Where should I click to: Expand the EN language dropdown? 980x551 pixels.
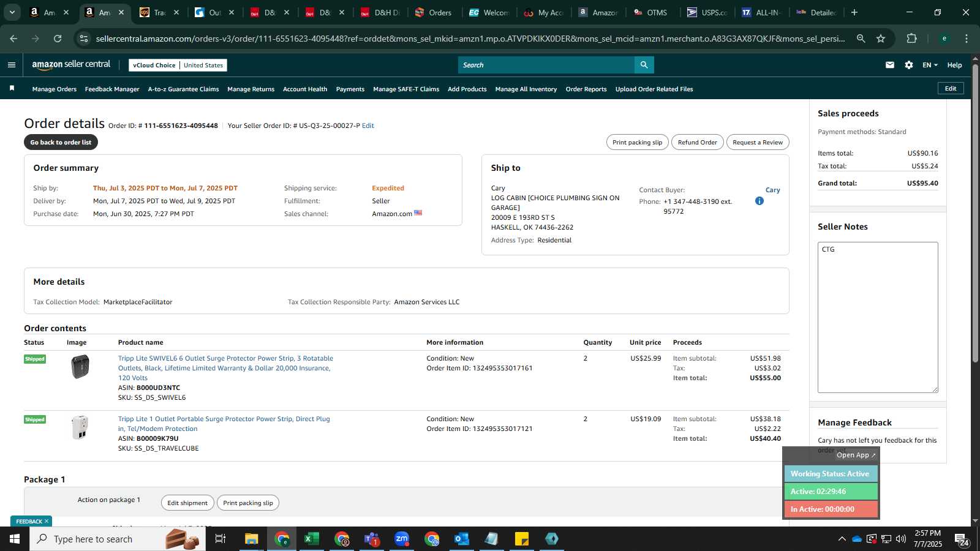(x=930, y=65)
